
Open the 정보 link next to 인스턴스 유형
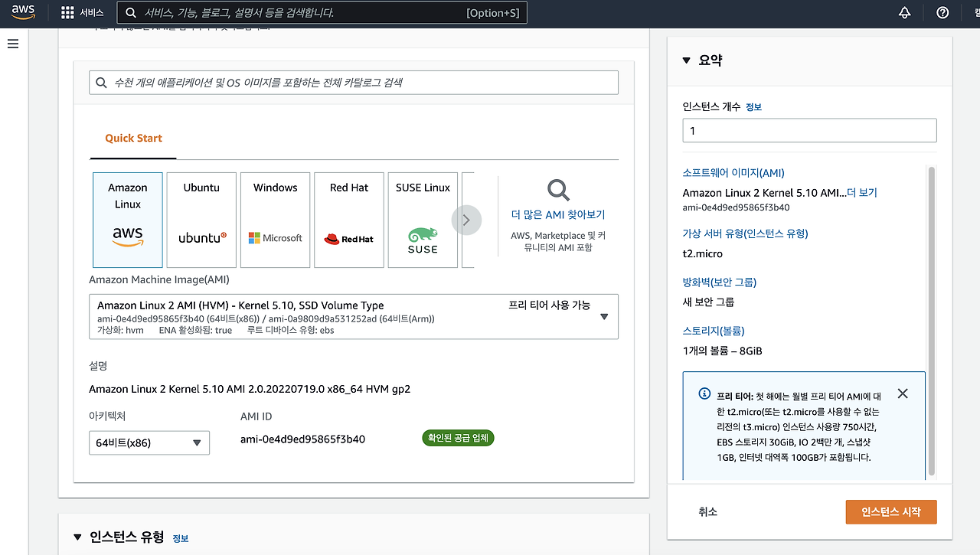[x=181, y=538]
